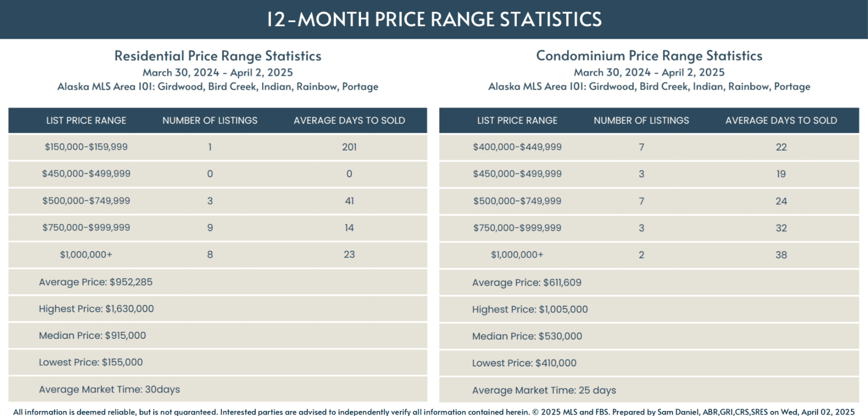Click the Residential Price Range Statistics heading
Viewport: 868px width, 416px height.
click(x=218, y=56)
